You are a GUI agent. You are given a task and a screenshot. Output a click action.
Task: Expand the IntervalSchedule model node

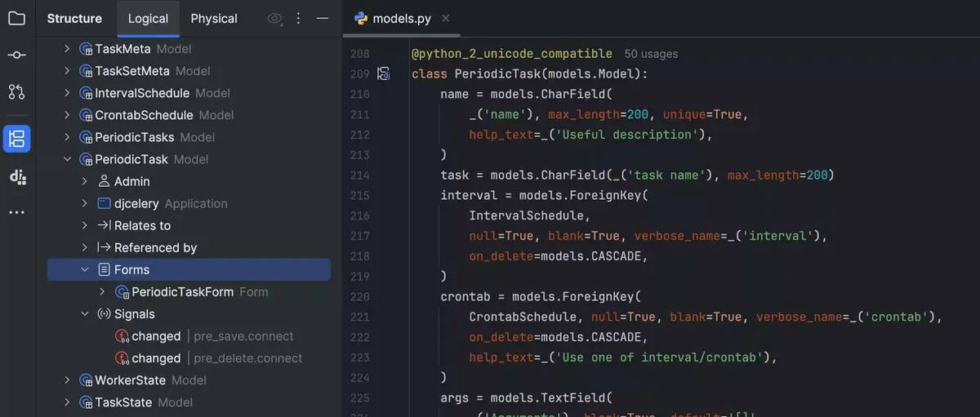pos(67,93)
